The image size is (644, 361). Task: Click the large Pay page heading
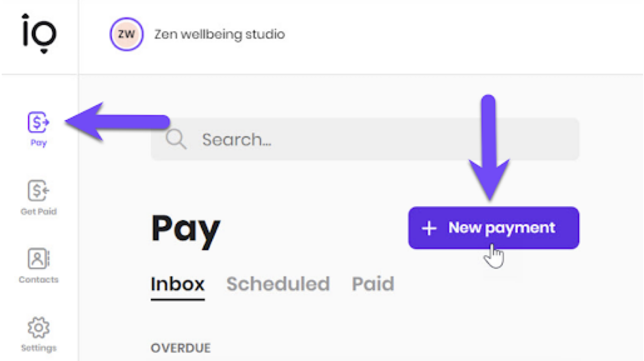pos(185,230)
